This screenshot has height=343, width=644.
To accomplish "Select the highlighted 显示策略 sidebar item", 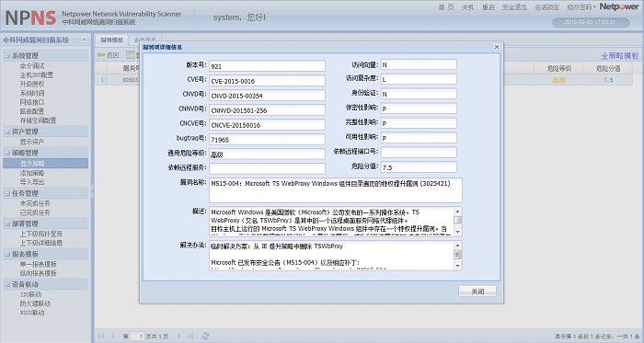I will pos(45,164).
